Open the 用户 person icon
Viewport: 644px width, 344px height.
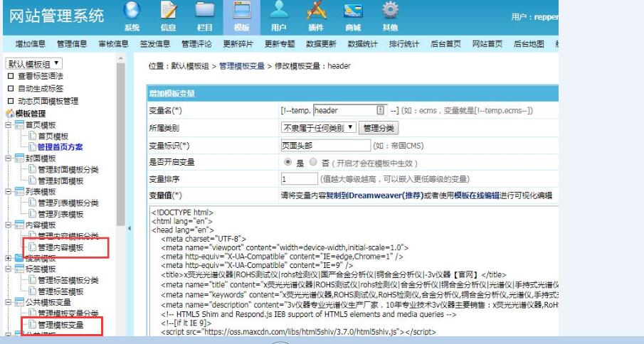tap(279, 11)
